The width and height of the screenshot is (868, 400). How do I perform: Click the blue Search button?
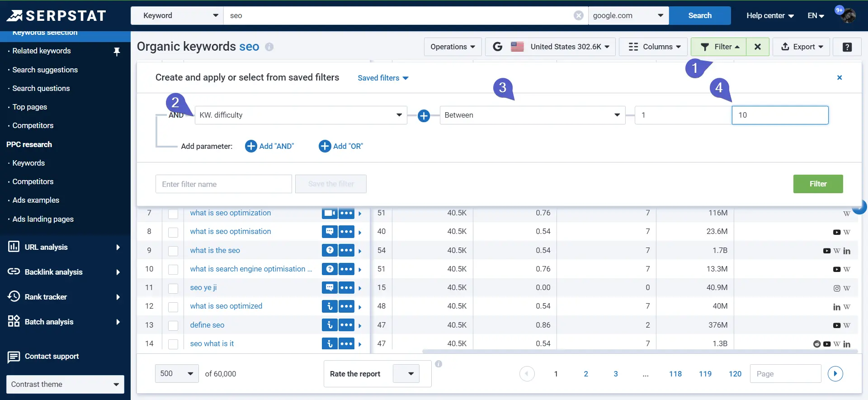(x=700, y=15)
